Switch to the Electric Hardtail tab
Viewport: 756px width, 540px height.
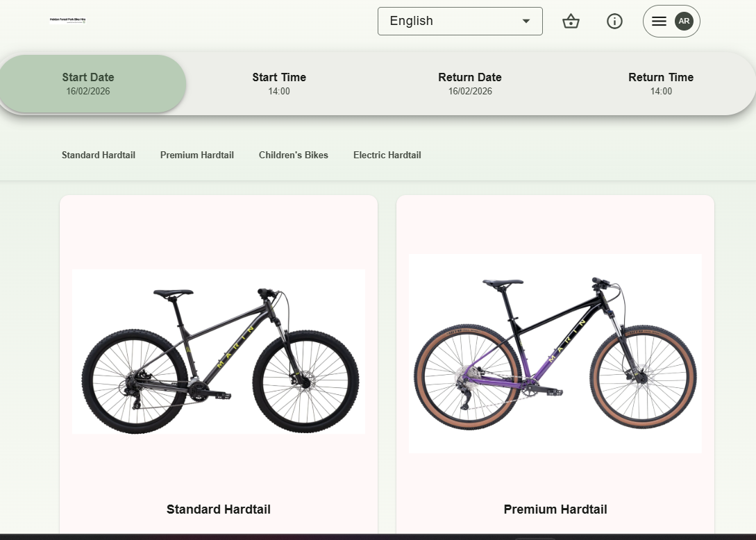[x=387, y=155]
